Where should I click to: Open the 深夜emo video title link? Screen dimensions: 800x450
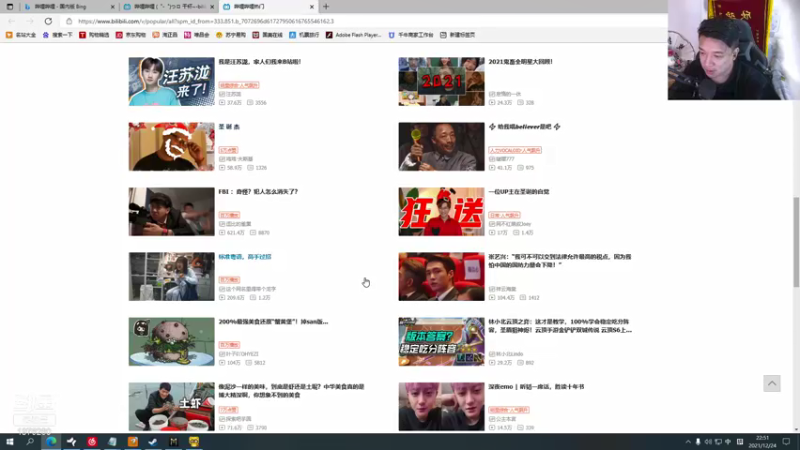click(536, 387)
